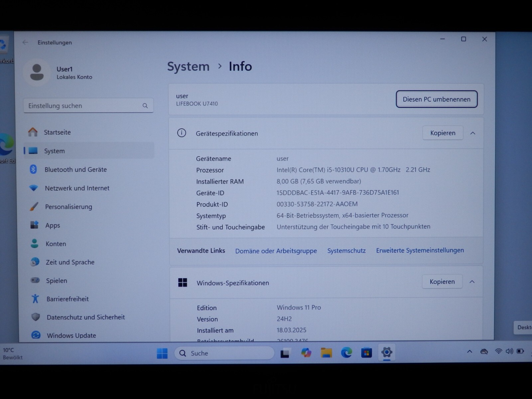Click the Windows 11 Pro edition value
This screenshot has height=399, width=532.
(299, 308)
